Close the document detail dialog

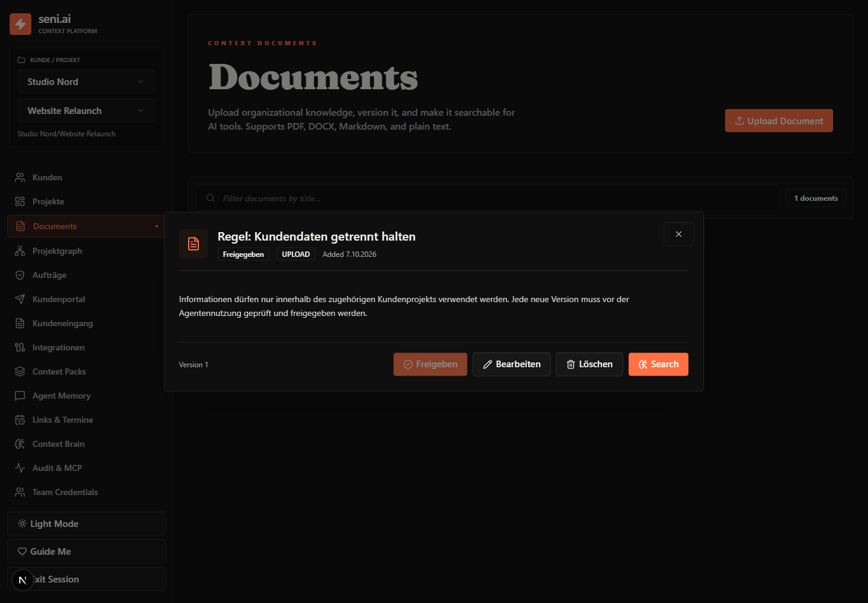tap(679, 234)
